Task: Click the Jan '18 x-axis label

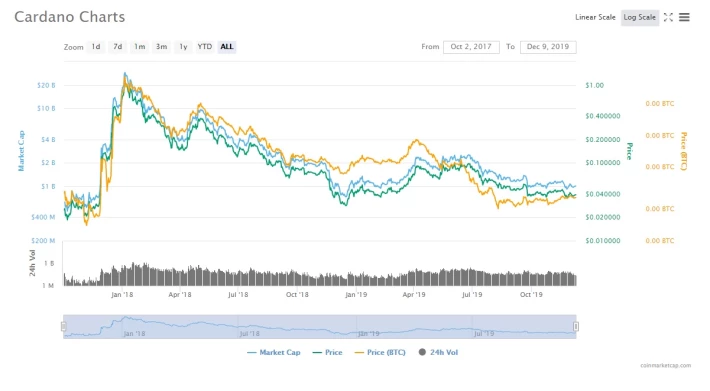Action: pyautogui.click(x=122, y=295)
